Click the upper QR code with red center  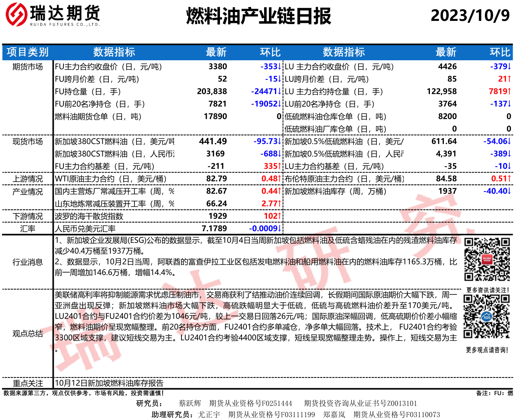(487, 259)
